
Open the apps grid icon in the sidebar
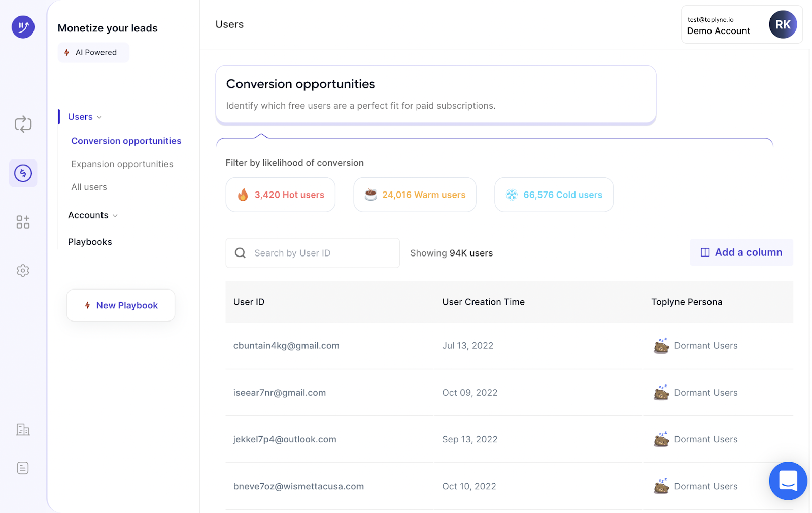[x=23, y=221]
